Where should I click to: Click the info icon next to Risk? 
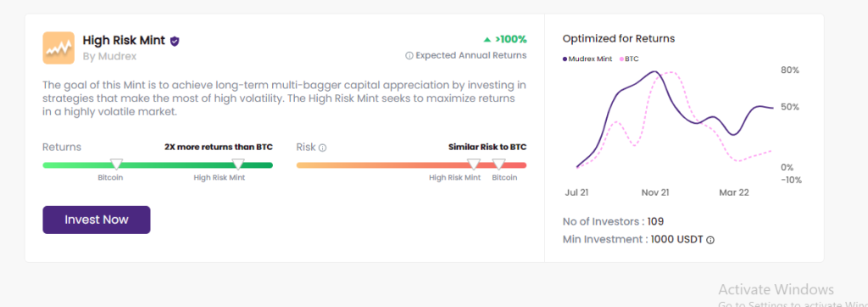(x=323, y=148)
